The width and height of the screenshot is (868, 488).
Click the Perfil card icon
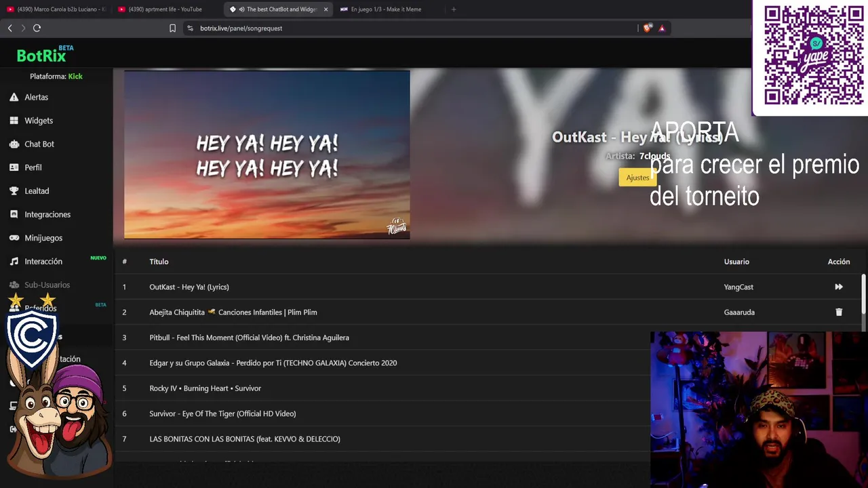[x=14, y=167]
